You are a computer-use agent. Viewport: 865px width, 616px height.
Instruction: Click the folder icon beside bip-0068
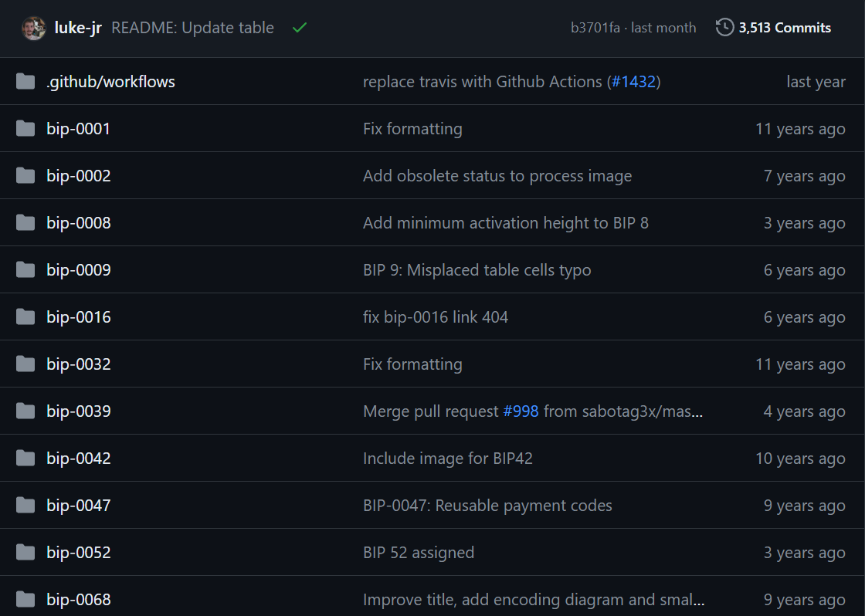(x=25, y=600)
